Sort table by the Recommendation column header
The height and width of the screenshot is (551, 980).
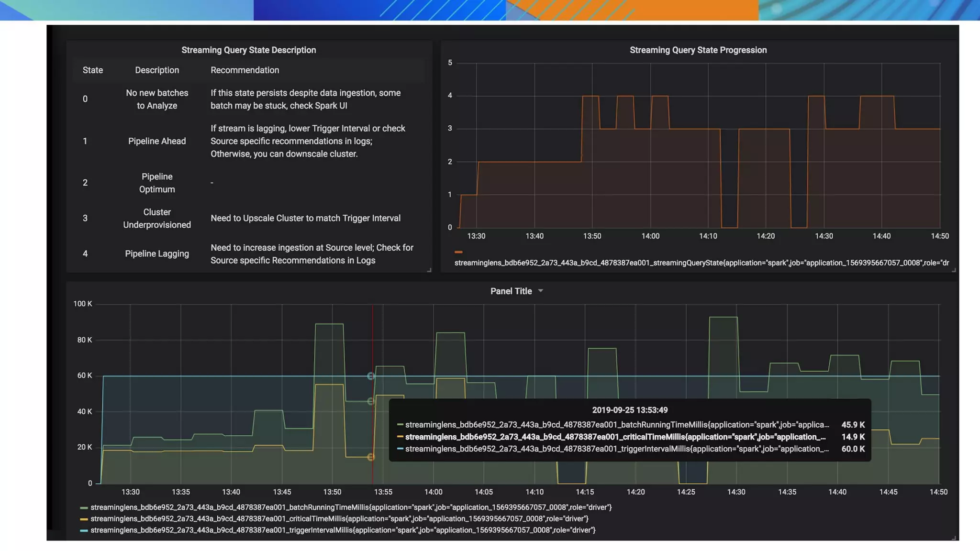coord(245,70)
